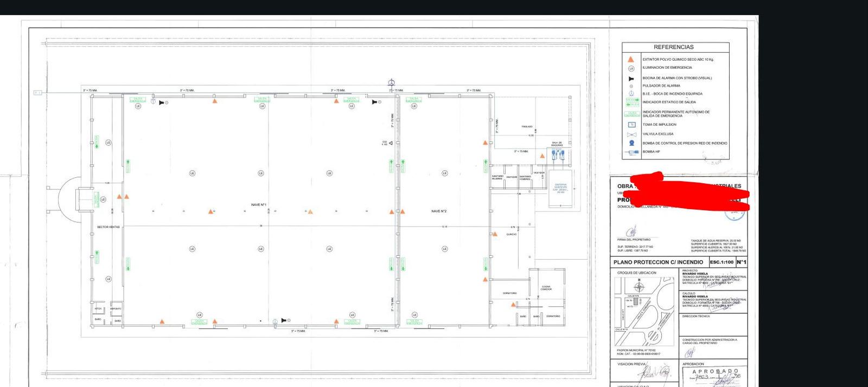Screen dimensions: 868x387
Task: Click the location sketch map
Action: pyautogui.click(x=644, y=311)
